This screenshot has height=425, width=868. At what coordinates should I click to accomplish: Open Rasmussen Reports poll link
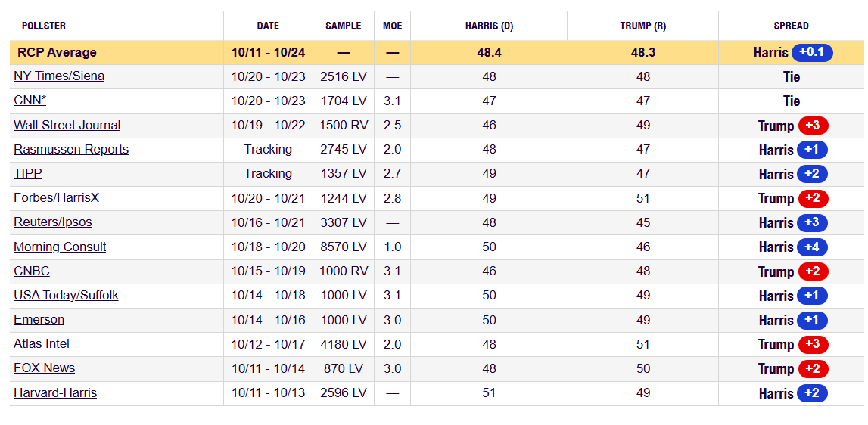coord(71,149)
